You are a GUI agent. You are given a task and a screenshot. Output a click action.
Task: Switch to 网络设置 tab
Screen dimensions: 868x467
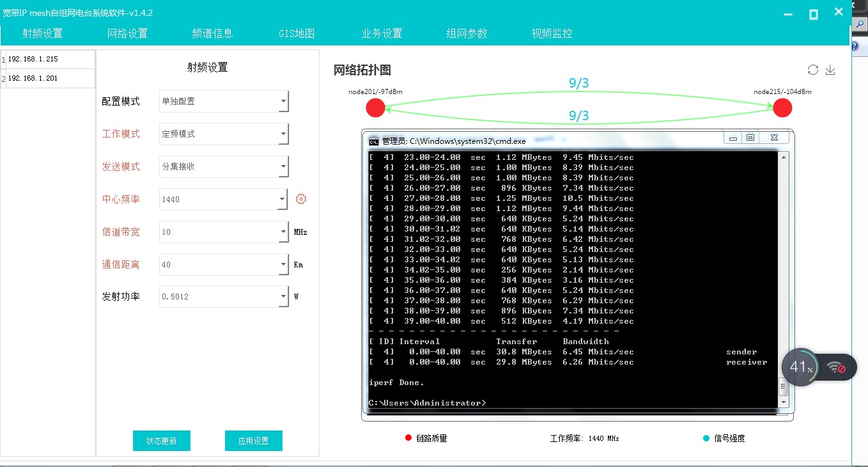(127, 34)
